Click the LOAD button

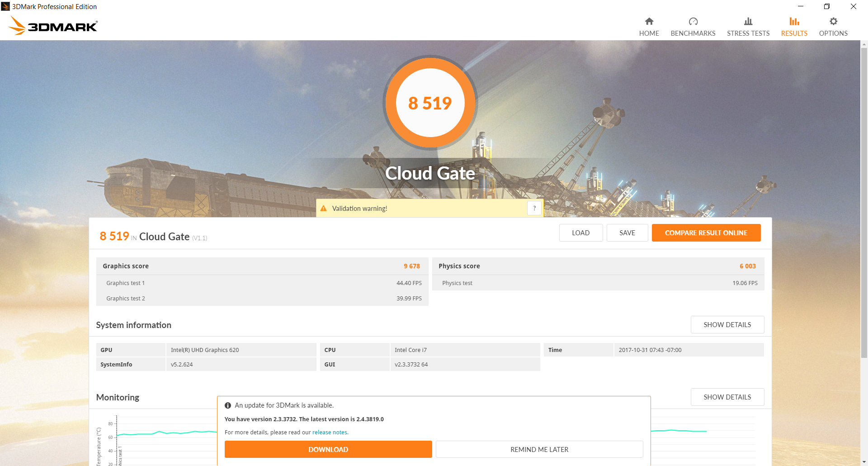pyautogui.click(x=581, y=233)
